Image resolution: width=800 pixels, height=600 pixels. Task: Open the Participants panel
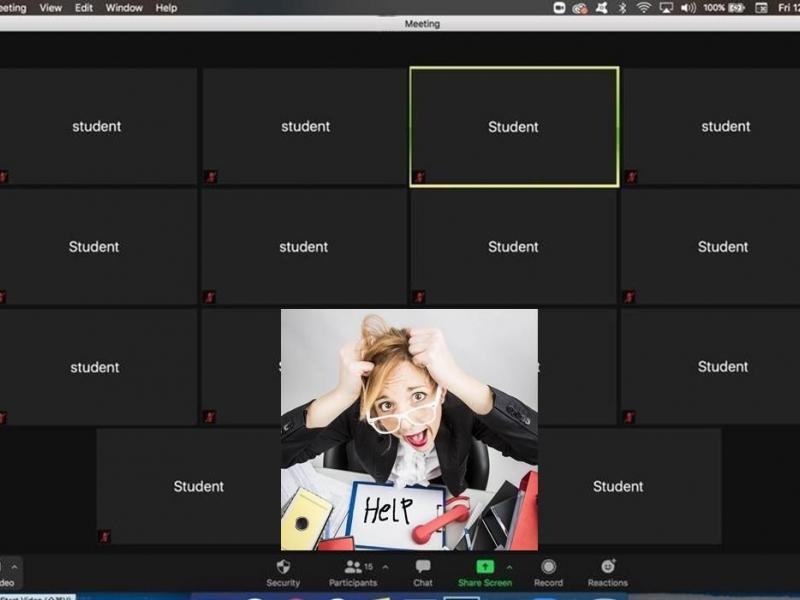[353, 572]
